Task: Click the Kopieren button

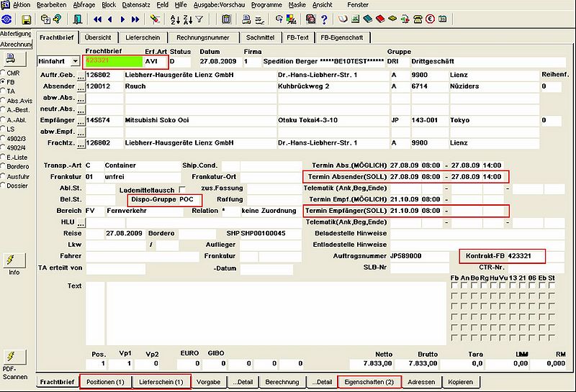Action: (x=460, y=382)
